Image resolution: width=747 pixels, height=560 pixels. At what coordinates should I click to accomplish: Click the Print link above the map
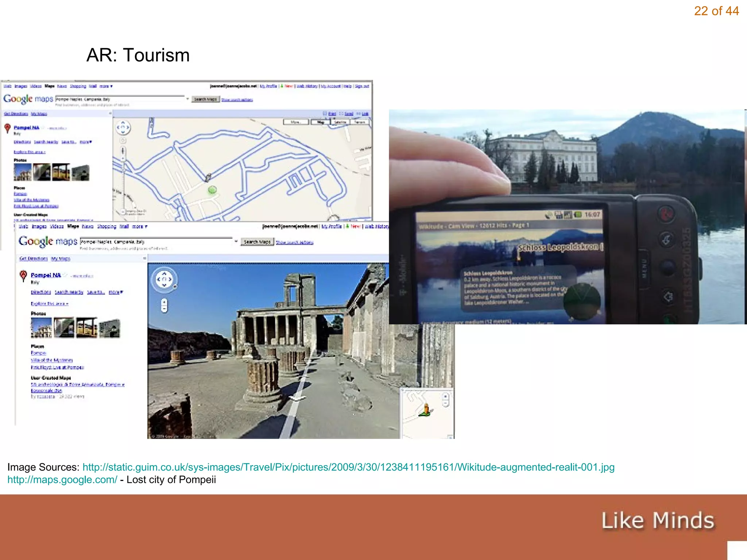pos(332,114)
